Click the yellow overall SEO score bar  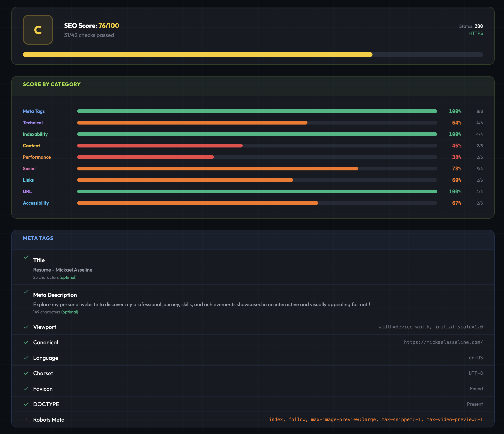[x=197, y=55]
